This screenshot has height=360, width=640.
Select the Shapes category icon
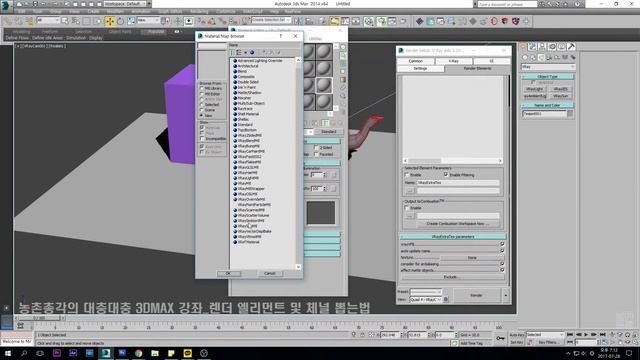pyautogui.click(x=533, y=57)
